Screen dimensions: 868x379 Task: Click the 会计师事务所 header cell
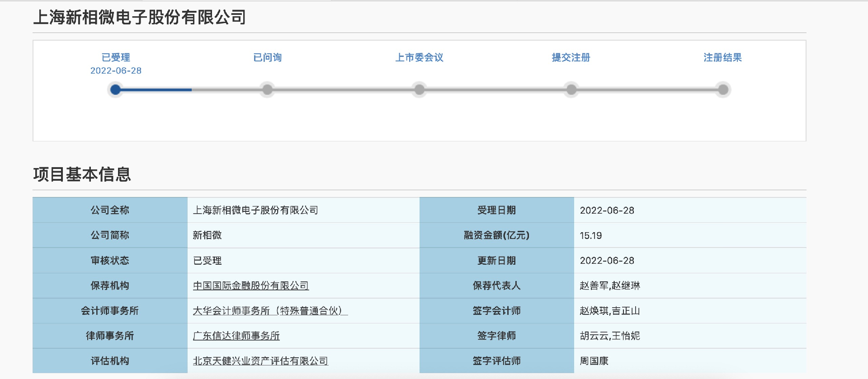point(110,311)
